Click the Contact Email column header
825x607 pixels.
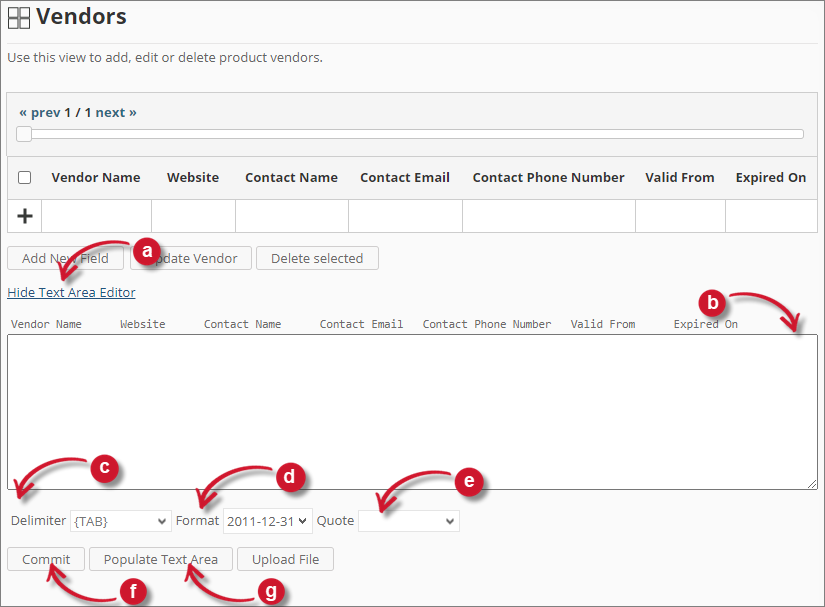tap(405, 177)
